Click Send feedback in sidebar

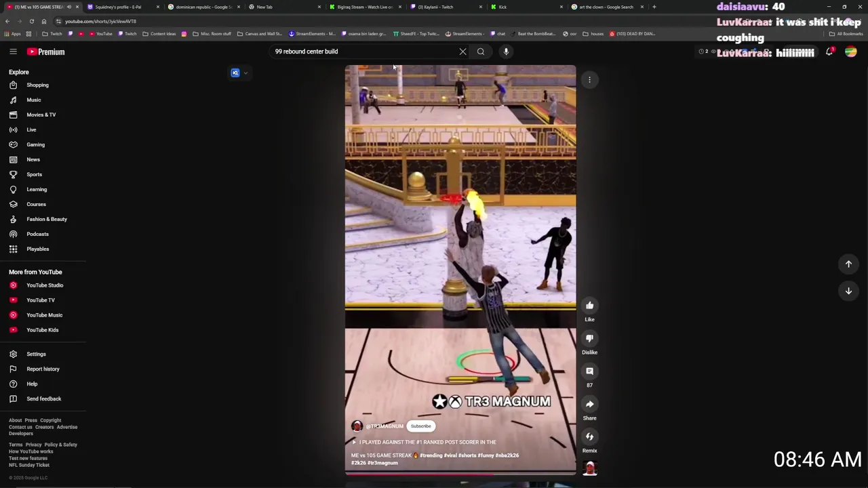pos(44,399)
